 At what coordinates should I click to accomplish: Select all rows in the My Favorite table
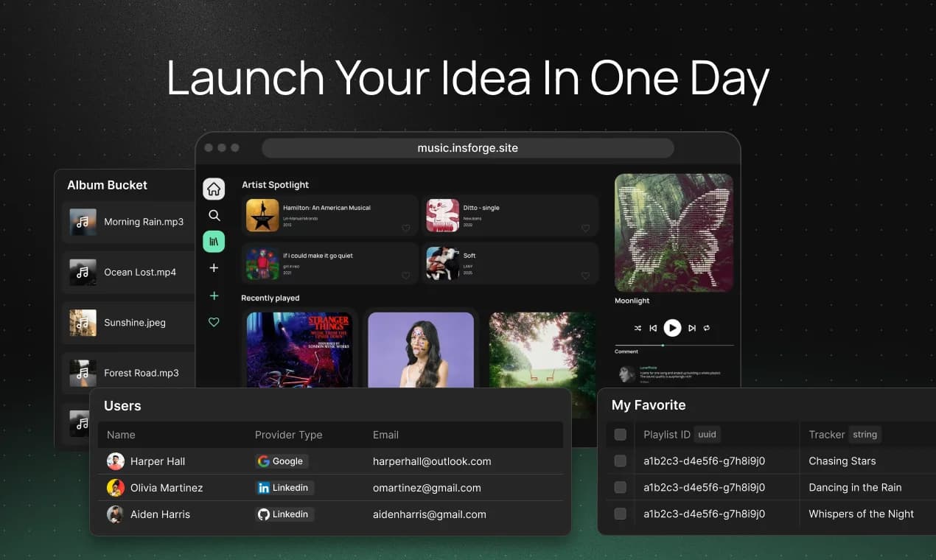620,434
